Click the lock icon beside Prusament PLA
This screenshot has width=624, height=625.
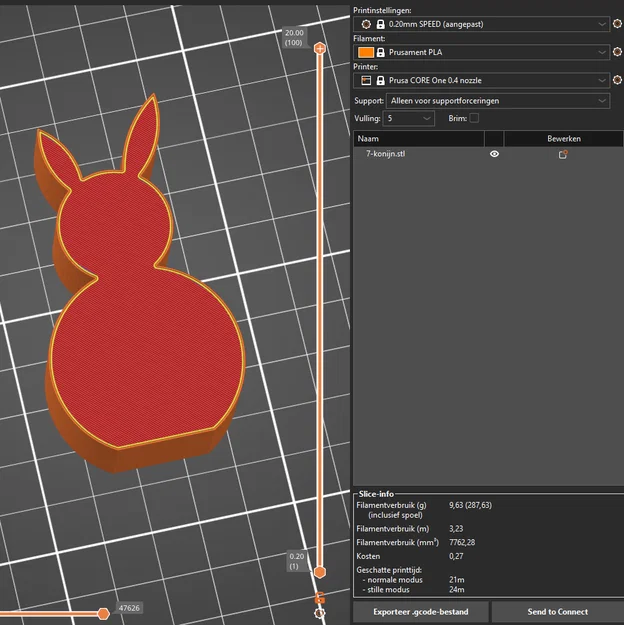click(381, 52)
